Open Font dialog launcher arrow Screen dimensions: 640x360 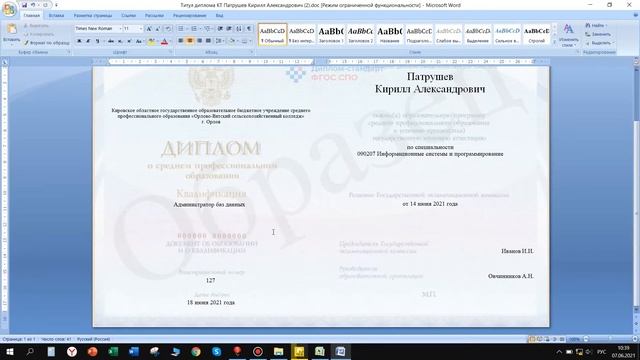(170, 52)
